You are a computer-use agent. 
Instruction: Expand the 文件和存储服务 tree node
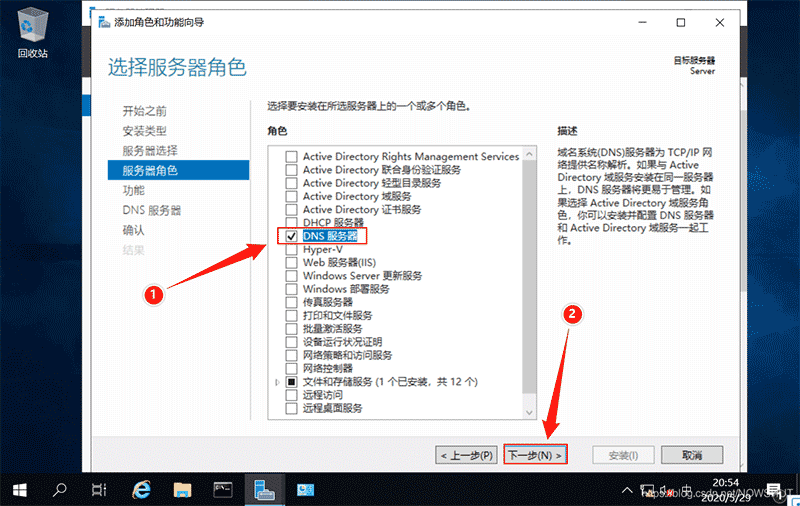pyautogui.click(x=277, y=382)
